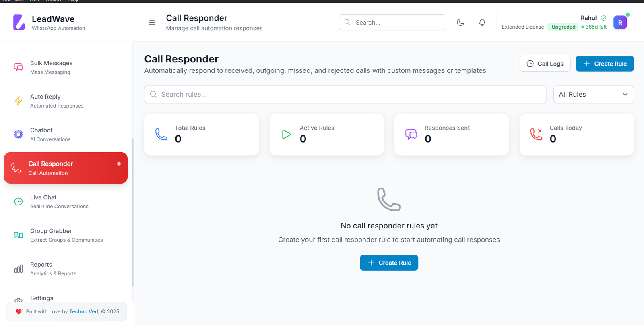Image resolution: width=644 pixels, height=325 pixels.
Task: Toggle dark mode with the moon icon
Action: click(x=460, y=23)
